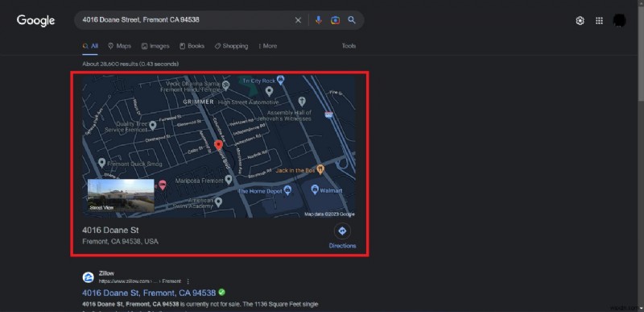
Task: Click the Zillow favicon
Action: tap(88, 277)
